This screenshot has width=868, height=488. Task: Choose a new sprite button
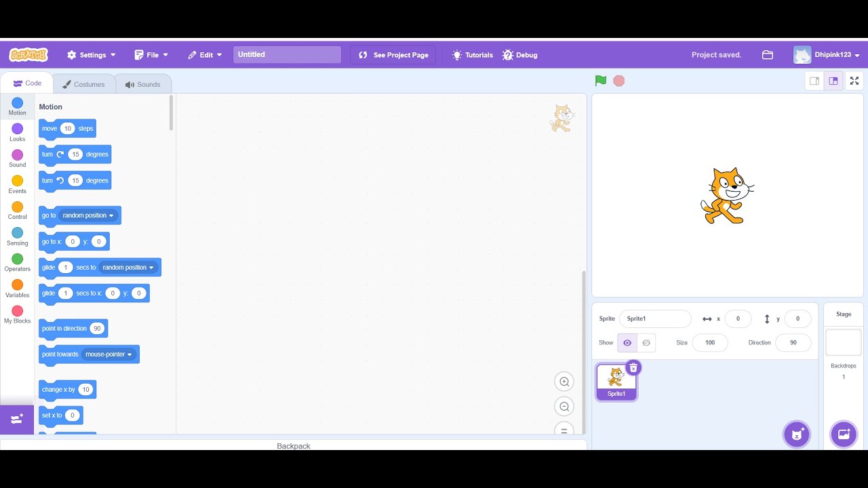click(x=797, y=434)
